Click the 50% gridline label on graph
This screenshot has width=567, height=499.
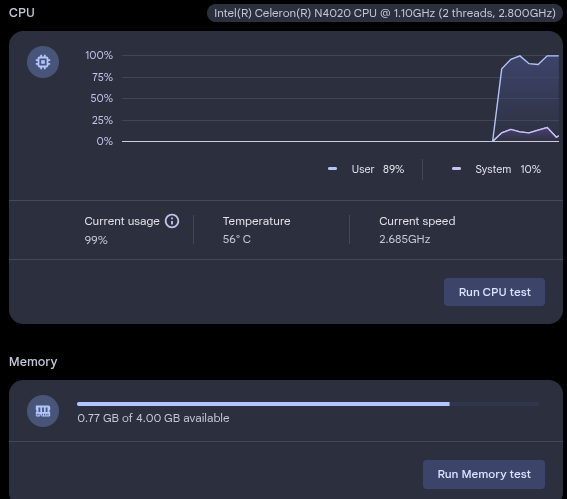(102, 98)
